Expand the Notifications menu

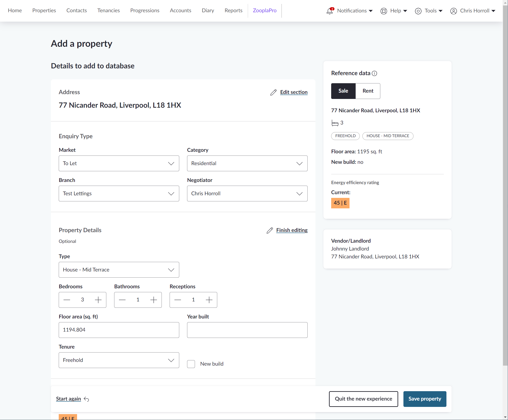coord(355,11)
